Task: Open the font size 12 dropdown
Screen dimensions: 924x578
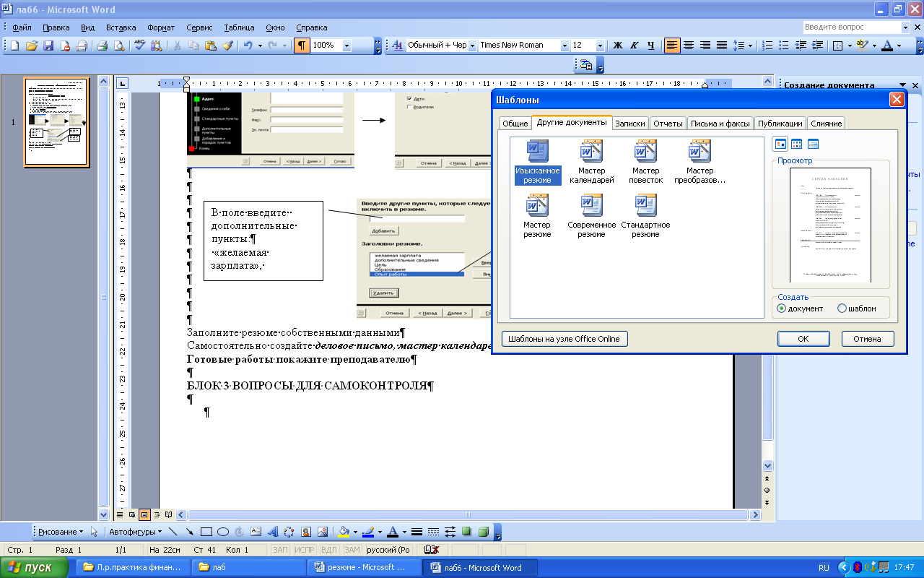Action: [600, 46]
